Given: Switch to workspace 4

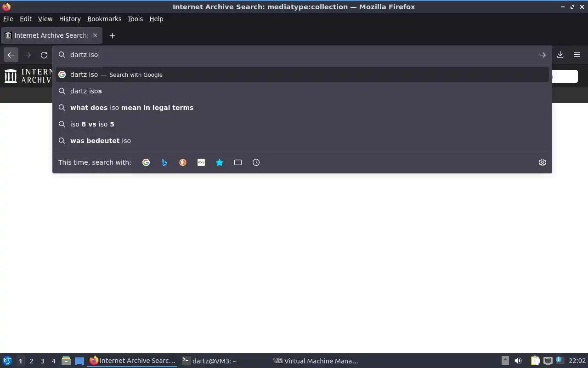Looking at the screenshot, I should (x=53, y=361).
